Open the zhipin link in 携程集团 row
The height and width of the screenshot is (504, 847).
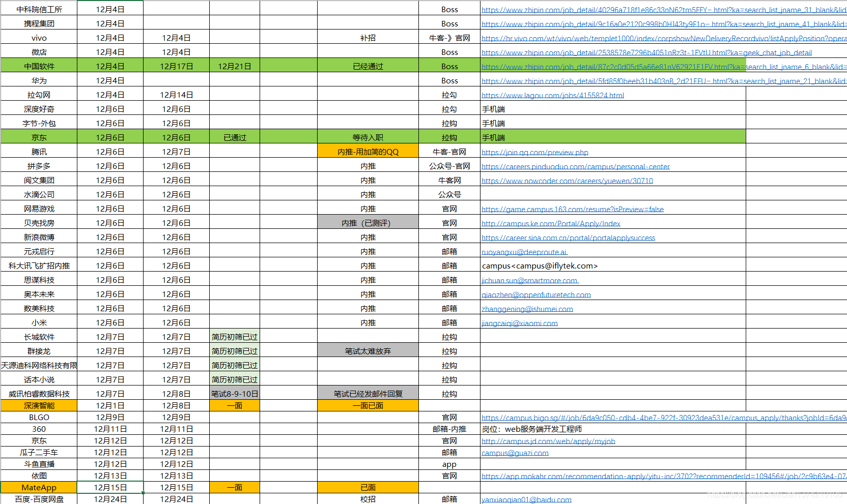coord(664,24)
